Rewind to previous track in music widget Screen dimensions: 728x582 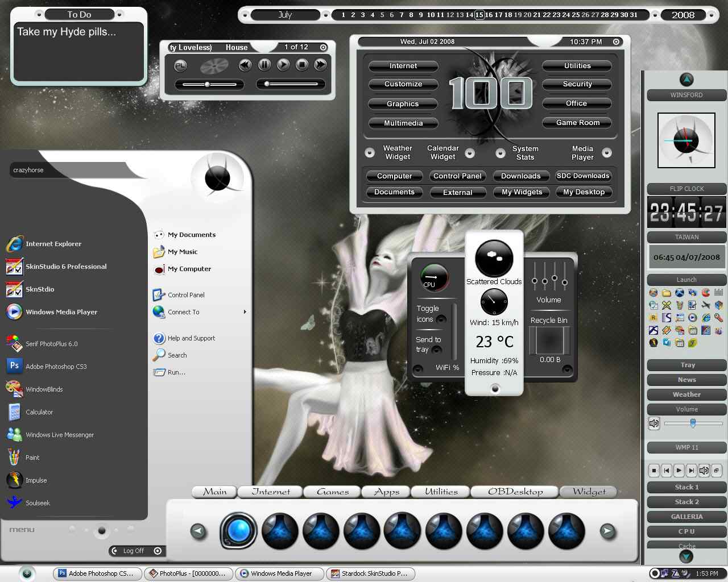[x=245, y=65]
